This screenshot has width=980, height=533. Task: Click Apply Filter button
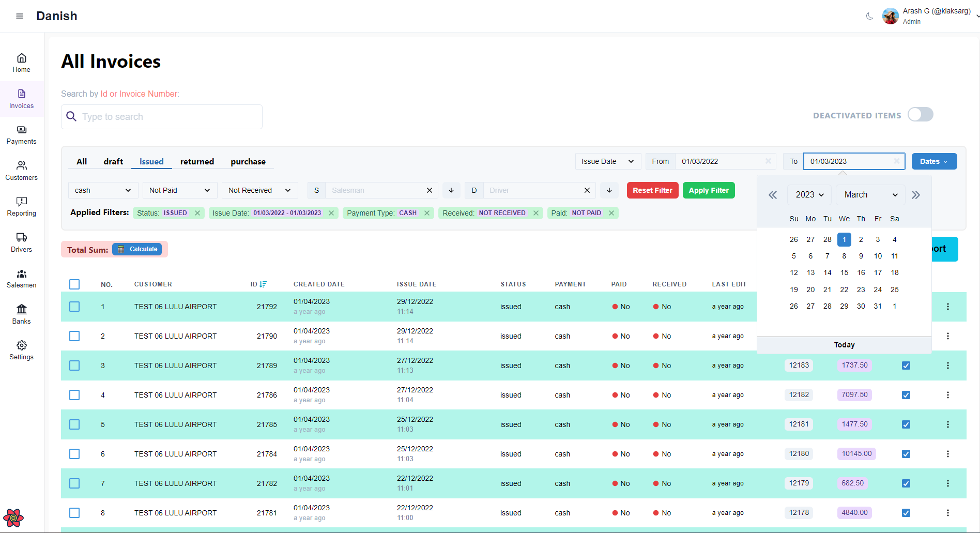pyautogui.click(x=709, y=190)
